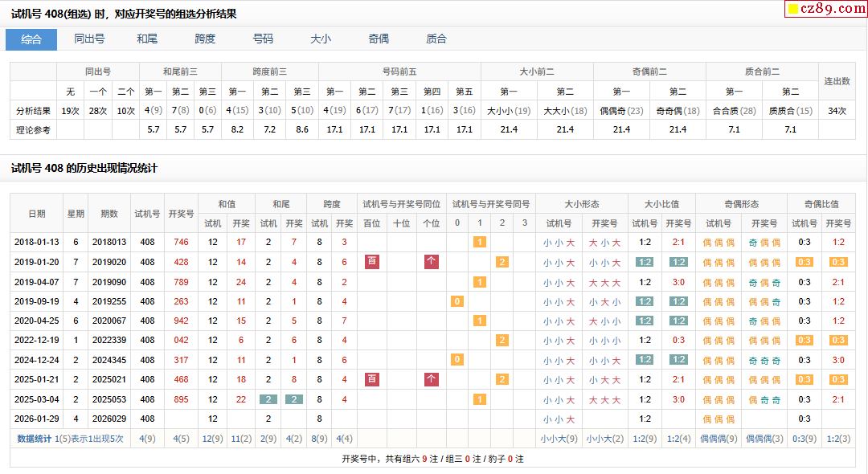Click orange 2 badge in 2022-12-19 row
The width and height of the screenshot is (868, 474).
pos(502,340)
